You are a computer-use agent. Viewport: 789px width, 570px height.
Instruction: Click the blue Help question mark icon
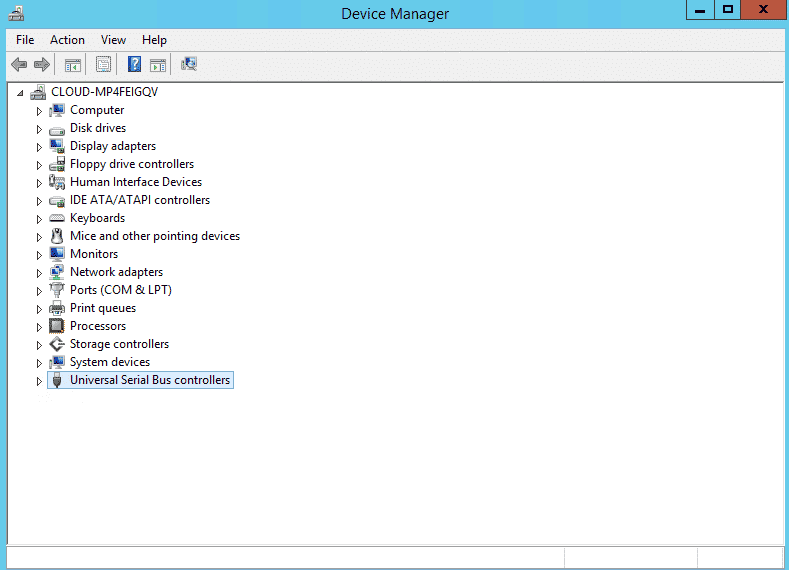tap(134, 64)
